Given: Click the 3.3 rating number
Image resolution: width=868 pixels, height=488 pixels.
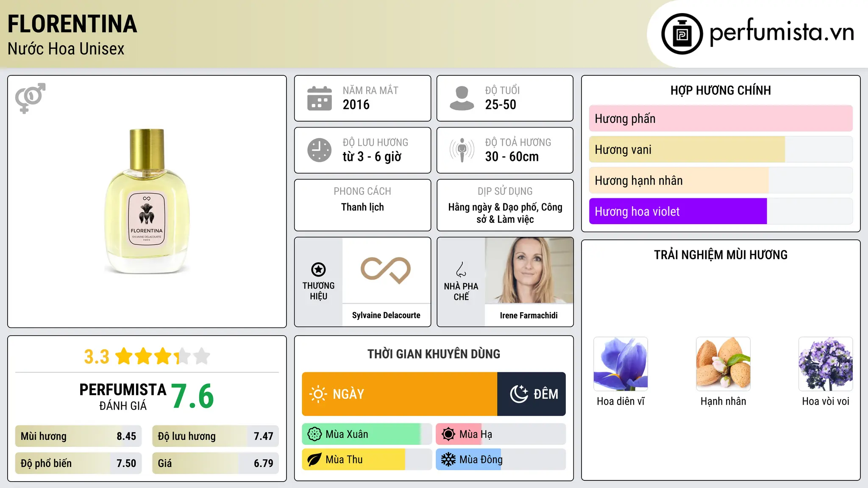Looking at the screenshot, I should point(97,357).
